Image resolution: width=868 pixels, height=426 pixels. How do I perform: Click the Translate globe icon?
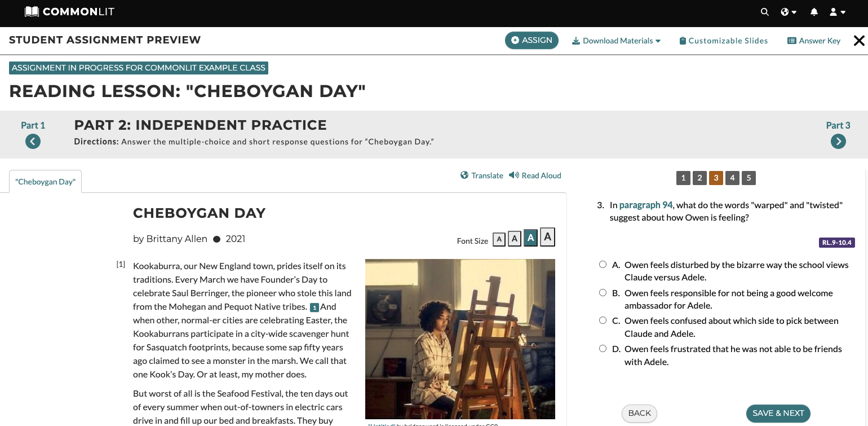coord(464,175)
